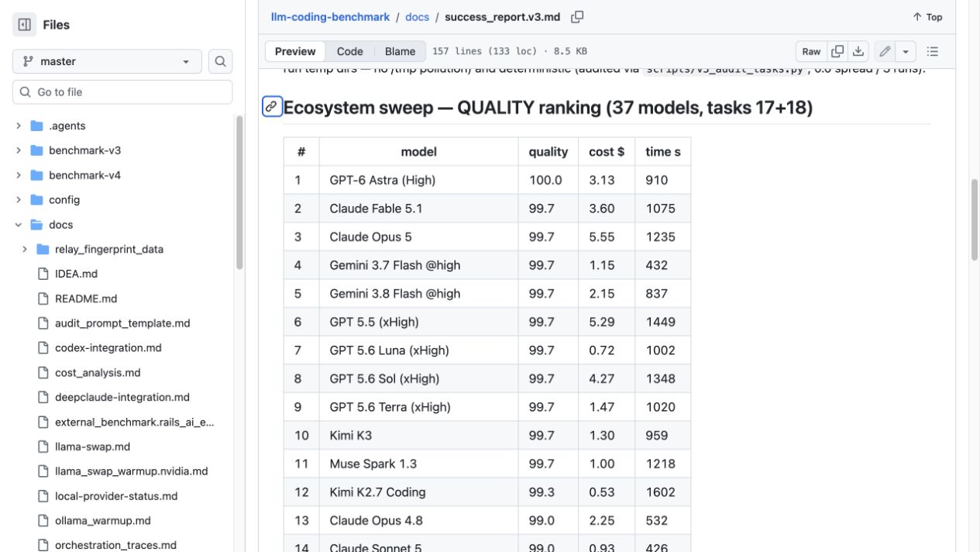Select the Claude Fable 5.1 cell
The height and width of the screenshot is (552, 980).
419,209
